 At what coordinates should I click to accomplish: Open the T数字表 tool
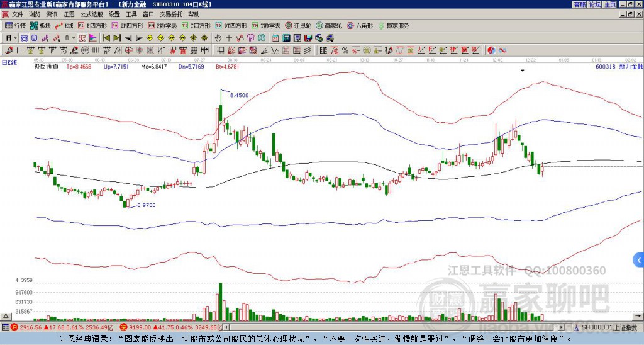266,25
